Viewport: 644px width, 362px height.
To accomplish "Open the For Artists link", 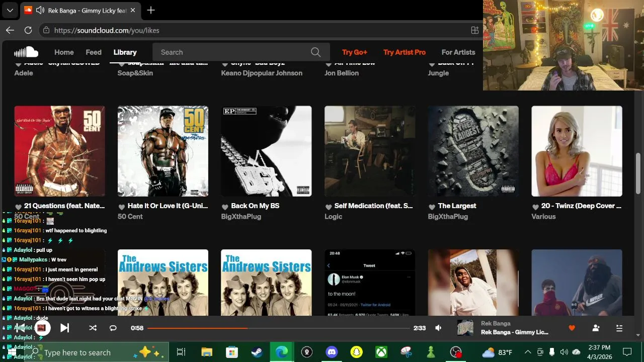I will click(x=458, y=52).
